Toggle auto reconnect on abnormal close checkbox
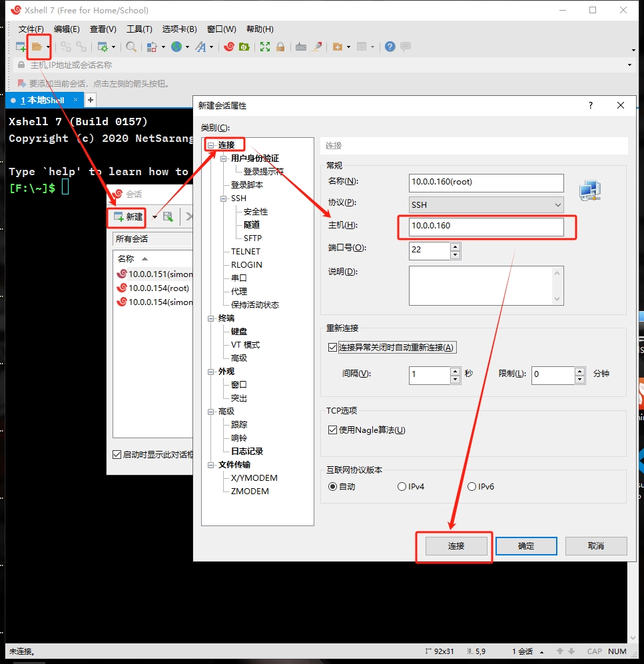This screenshot has width=644, height=664. coord(332,347)
